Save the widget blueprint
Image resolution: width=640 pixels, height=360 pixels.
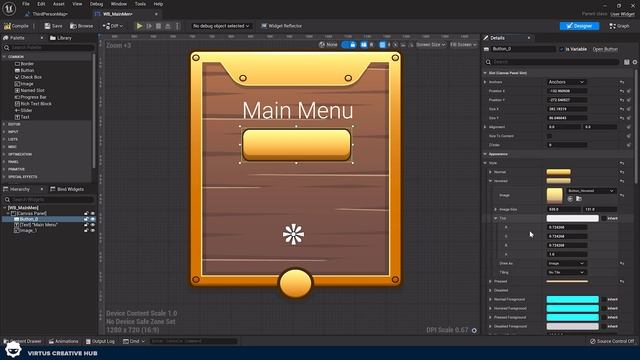[x=53, y=26]
